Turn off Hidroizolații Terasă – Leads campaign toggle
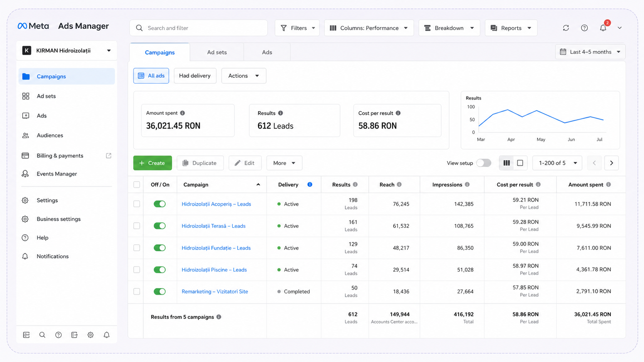The image size is (644, 362). (x=159, y=226)
